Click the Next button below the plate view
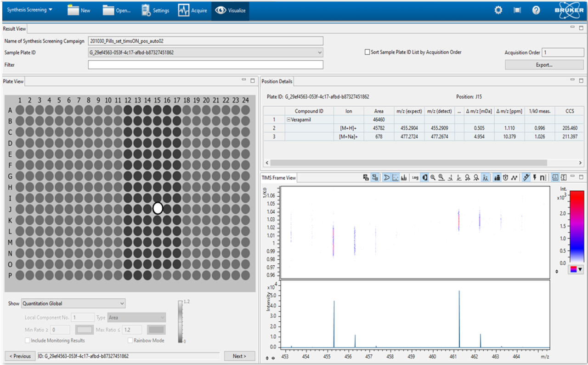Screen dimensions: 588x365 pos(239,356)
